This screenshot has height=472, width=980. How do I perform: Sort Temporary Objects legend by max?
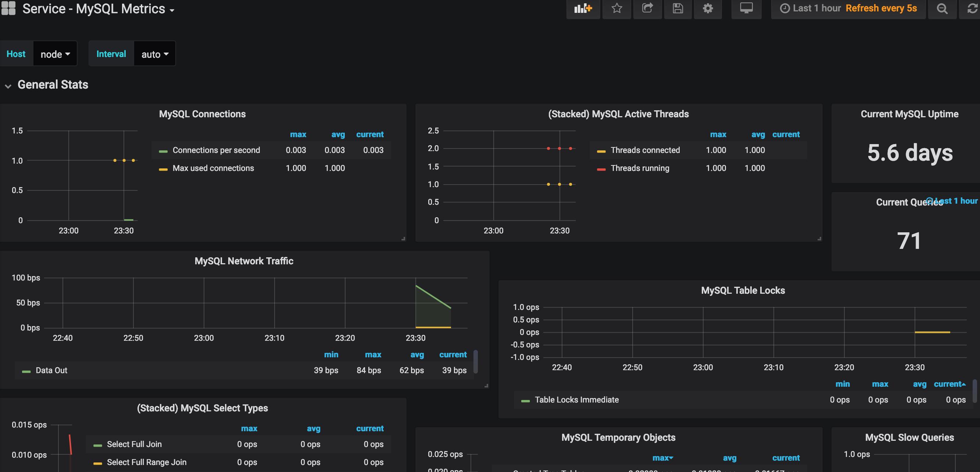pos(662,458)
